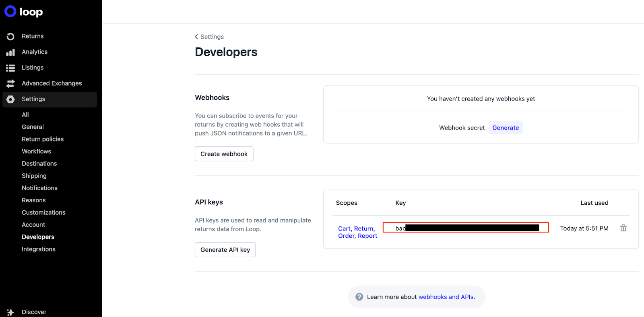Click the Returns circular arrow icon
The height and width of the screenshot is (317, 644).
pos(10,37)
